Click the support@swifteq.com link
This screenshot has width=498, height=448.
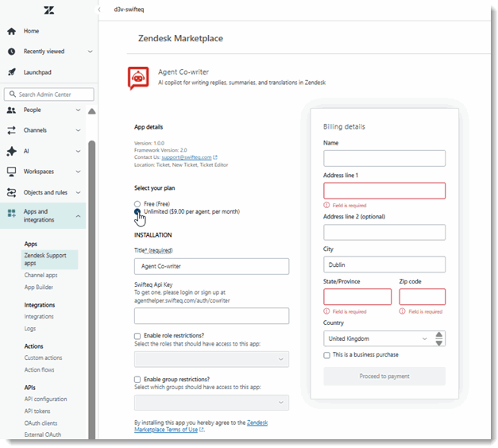187,157
